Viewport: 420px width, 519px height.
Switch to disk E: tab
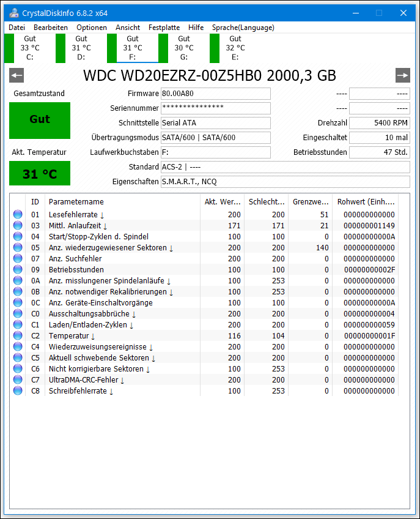[235, 48]
